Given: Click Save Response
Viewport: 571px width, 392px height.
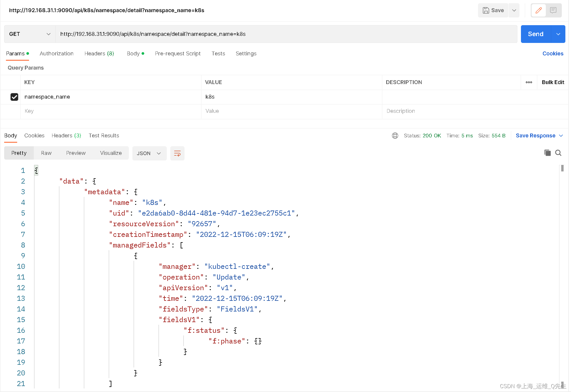Looking at the screenshot, I should pos(535,136).
